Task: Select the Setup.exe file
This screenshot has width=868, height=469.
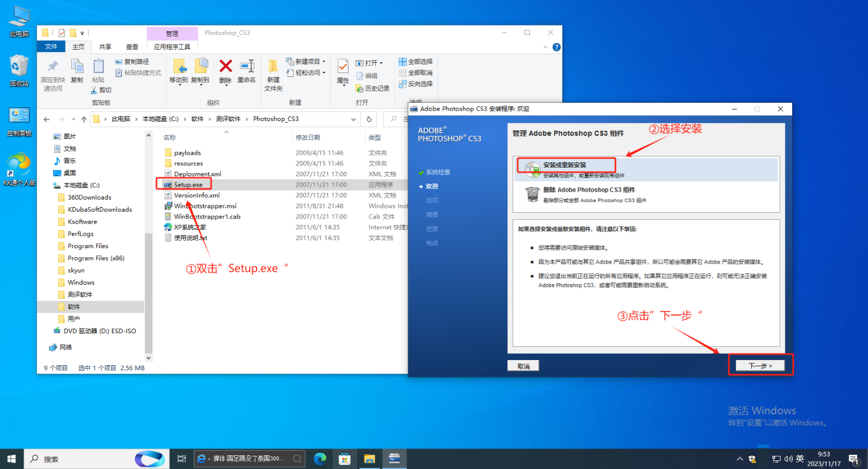Action: coord(188,185)
